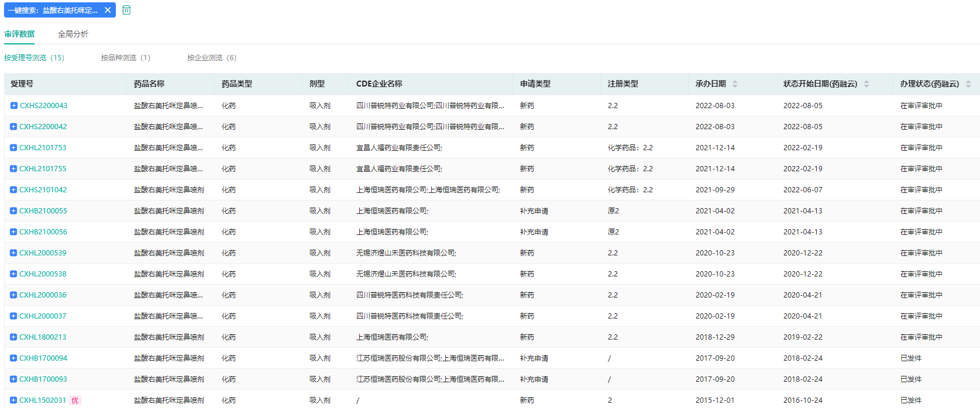Switch to 按品种浏览 (1) view
980x408 pixels.
[125, 58]
